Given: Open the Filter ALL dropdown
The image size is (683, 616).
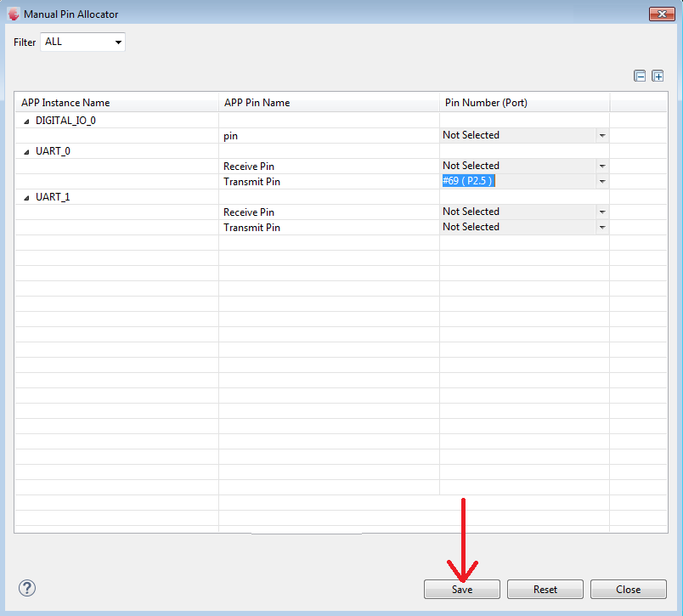Looking at the screenshot, I should [x=82, y=42].
